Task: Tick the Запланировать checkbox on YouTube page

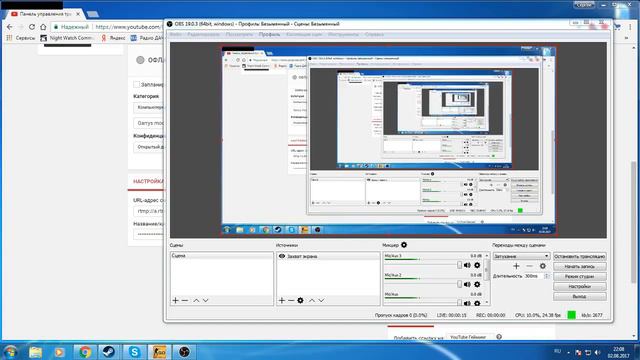Action: 137,84
